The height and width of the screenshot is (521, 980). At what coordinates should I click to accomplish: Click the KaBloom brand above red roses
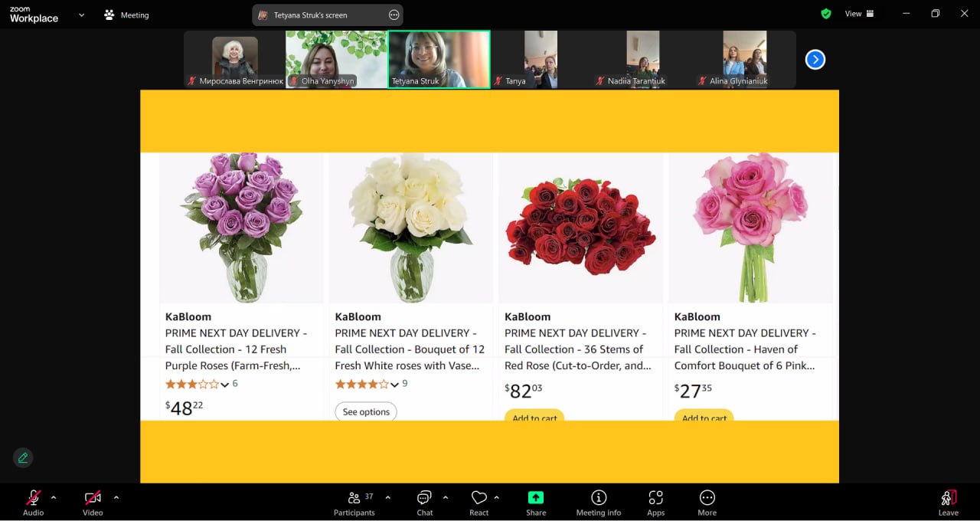pyautogui.click(x=528, y=316)
